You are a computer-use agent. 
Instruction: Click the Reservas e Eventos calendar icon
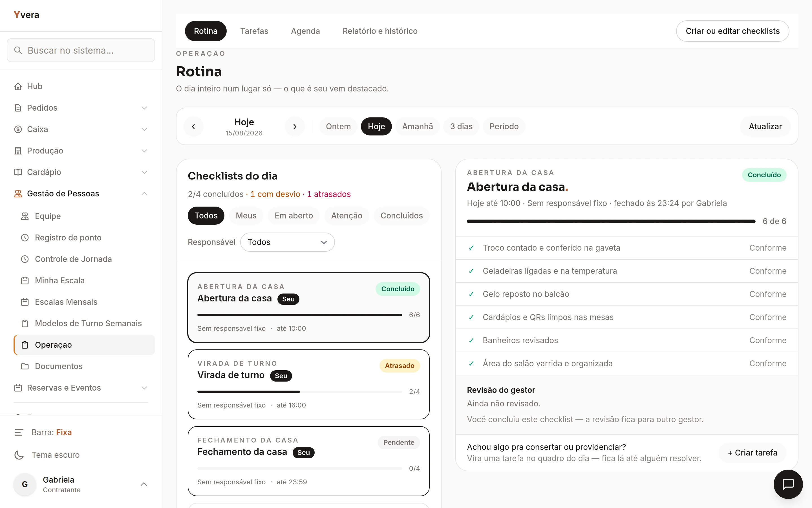(18, 388)
